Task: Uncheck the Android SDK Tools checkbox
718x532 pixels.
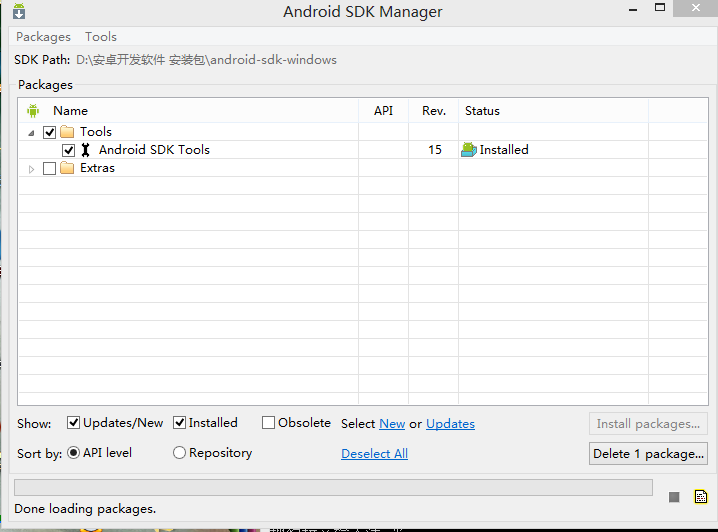Action: pyautogui.click(x=68, y=150)
